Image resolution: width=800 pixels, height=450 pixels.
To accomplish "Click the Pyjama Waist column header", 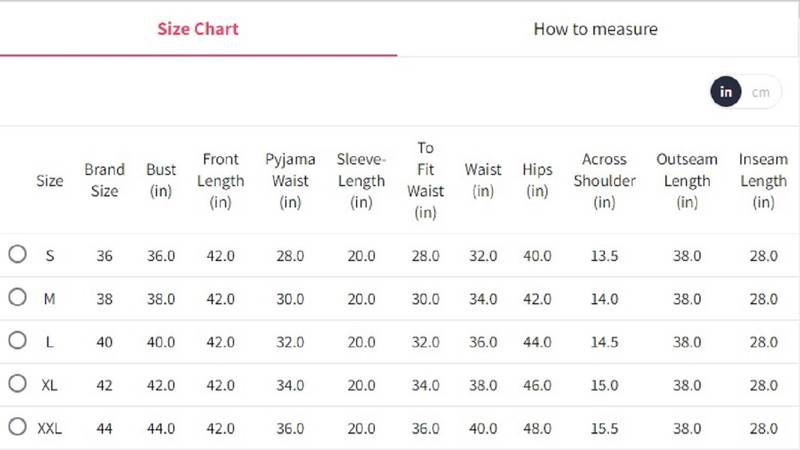I will pyautogui.click(x=290, y=180).
